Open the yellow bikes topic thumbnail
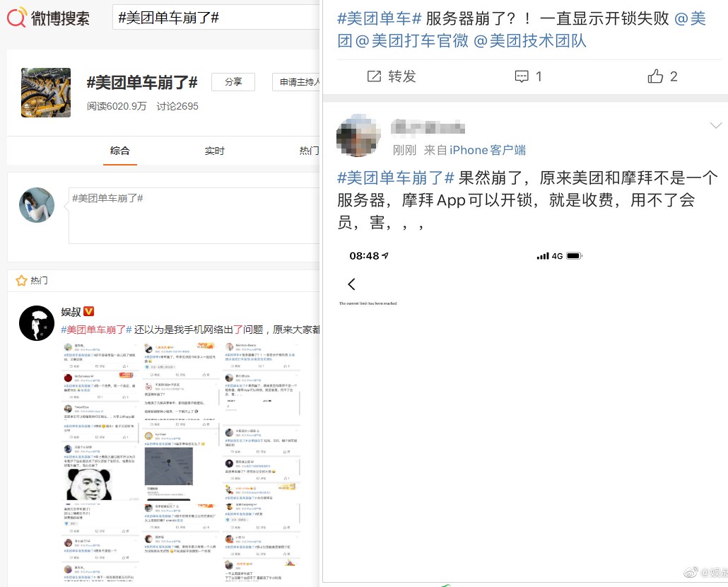The height and width of the screenshot is (587, 728). coord(46,93)
